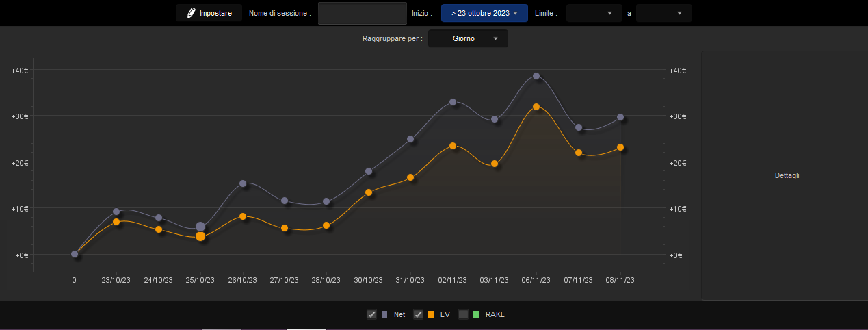The height and width of the screenshot is (330, 868).
Task: Select the EV data point at 26/10/23
Action: pyautogui.click(x=243, y=216)
